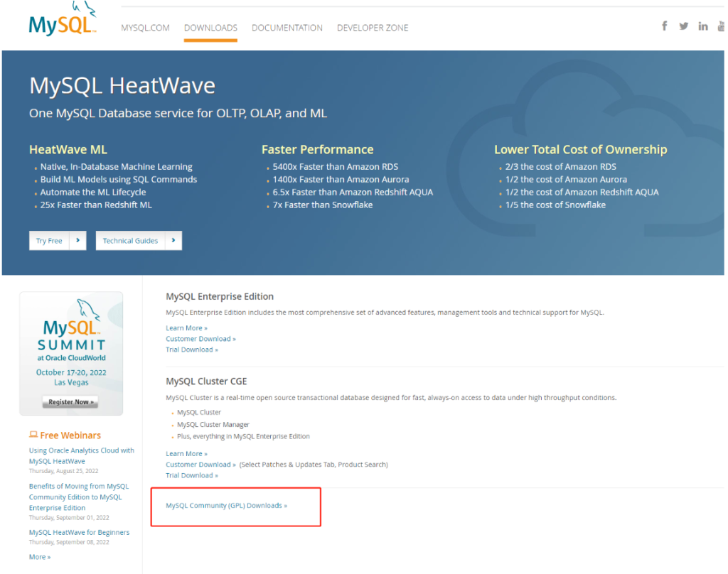Viewport: 728px width, 574px height.
Task: Click Customer Download under Enterprise Edition
Action: (x=200, y=339)
